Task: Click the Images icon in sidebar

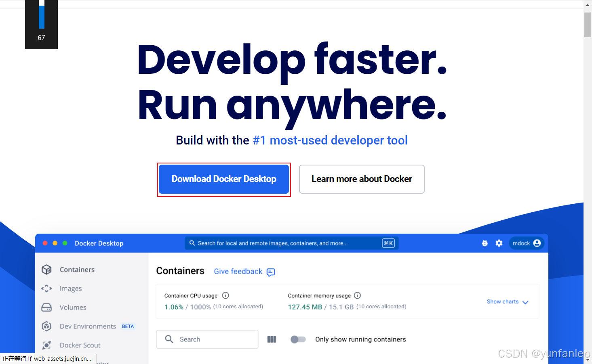Action: 46,289
